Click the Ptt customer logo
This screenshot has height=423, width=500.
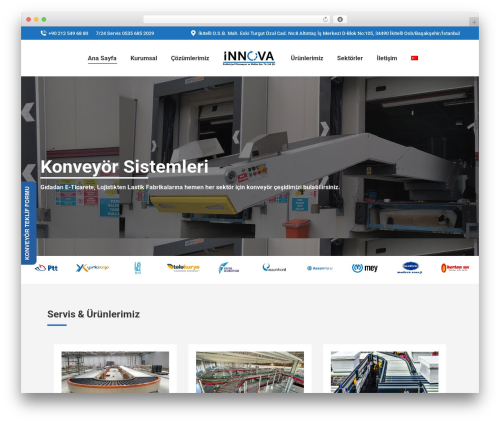[x=46, y=268]
